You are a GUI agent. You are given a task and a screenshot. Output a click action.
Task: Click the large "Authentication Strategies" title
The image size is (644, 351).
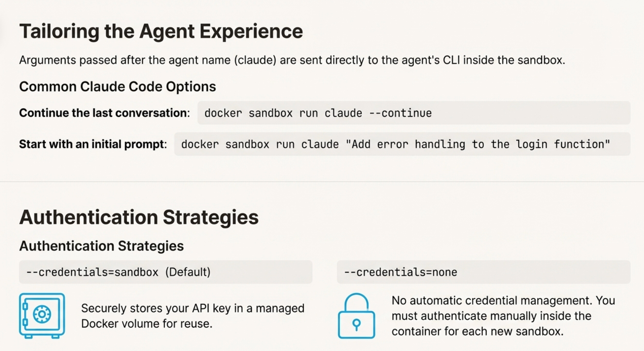tap(139, 217)
